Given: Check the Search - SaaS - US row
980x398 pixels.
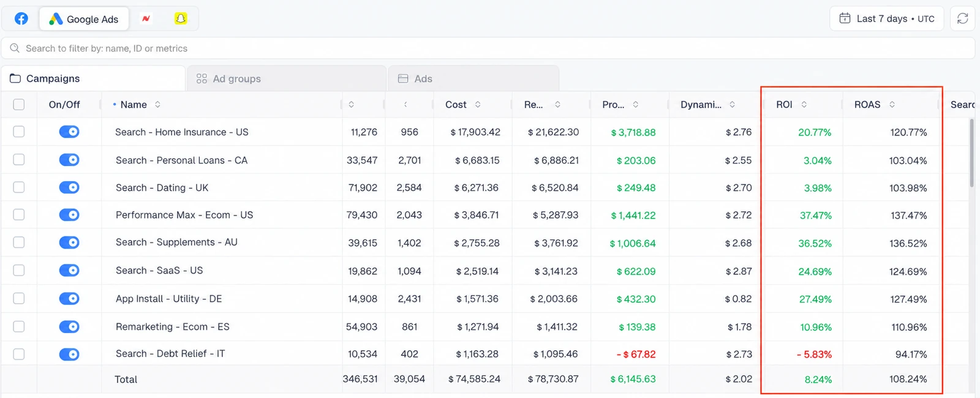Looking at the screenshot, I should pos(19,271).
